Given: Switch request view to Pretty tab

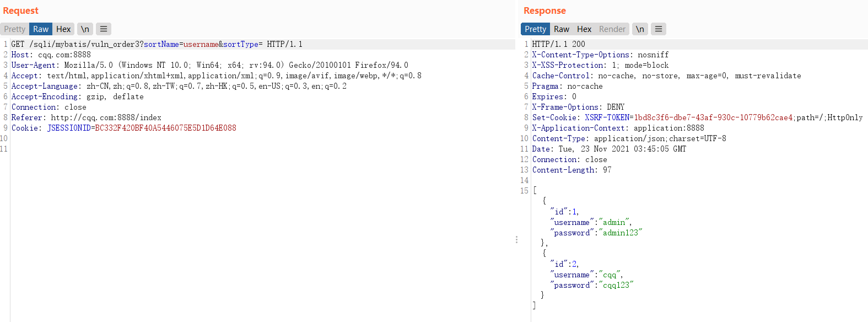Looking at the screenshot, I should 15,29.
